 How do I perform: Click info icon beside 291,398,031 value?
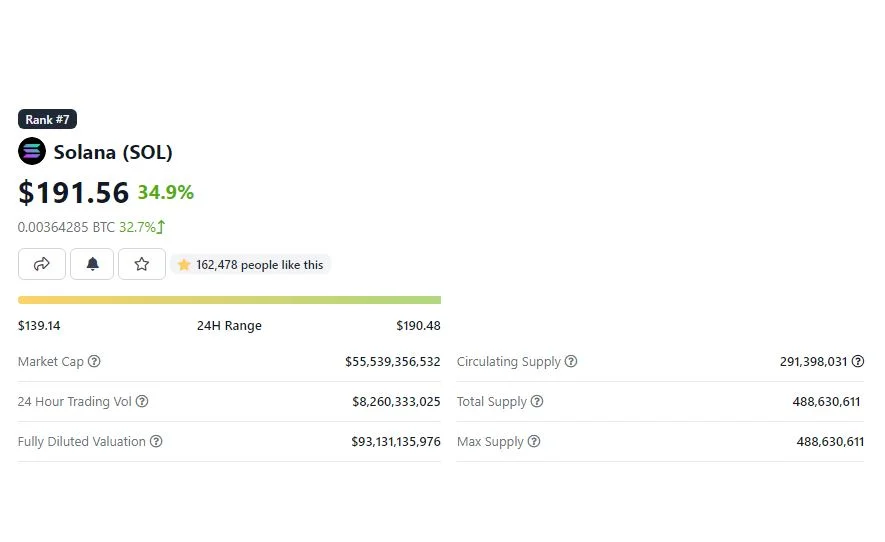[858, 361]
